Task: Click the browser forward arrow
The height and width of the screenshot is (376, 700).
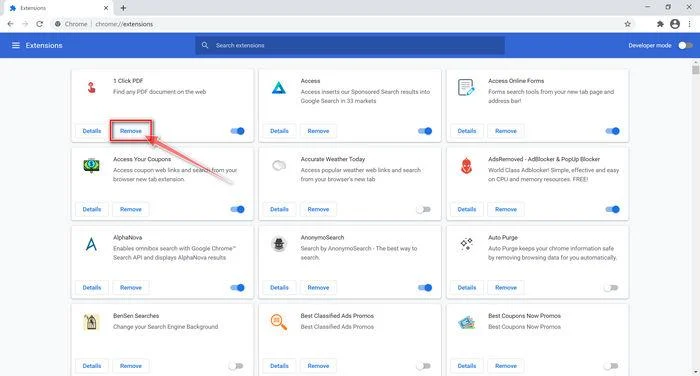Action: (25, 24)
